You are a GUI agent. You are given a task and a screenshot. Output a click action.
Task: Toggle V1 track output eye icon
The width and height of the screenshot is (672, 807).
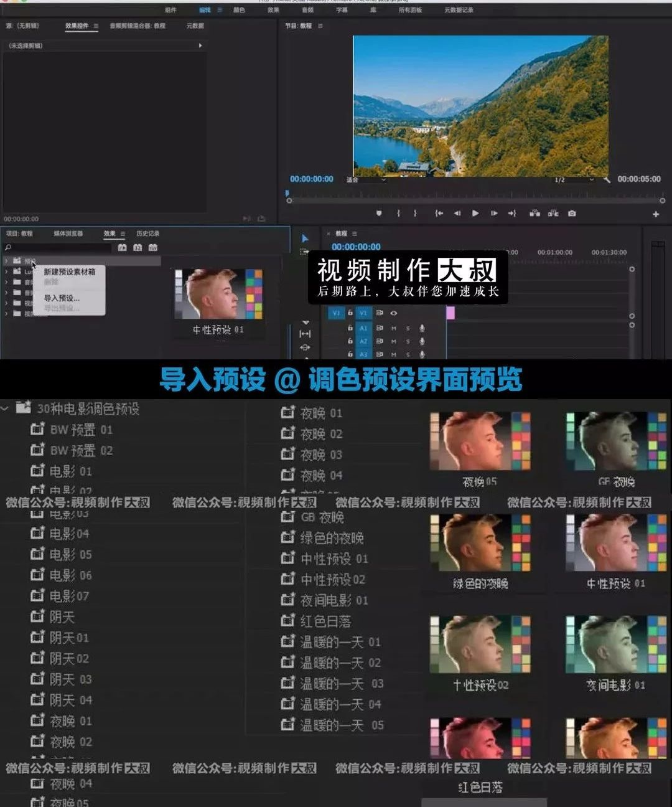[x=393, y=313]
